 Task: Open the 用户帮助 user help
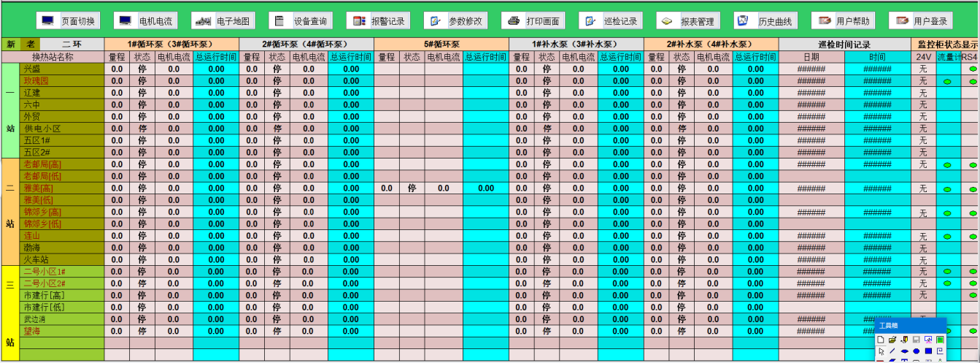pyautogui.click(x=844, y=21)
